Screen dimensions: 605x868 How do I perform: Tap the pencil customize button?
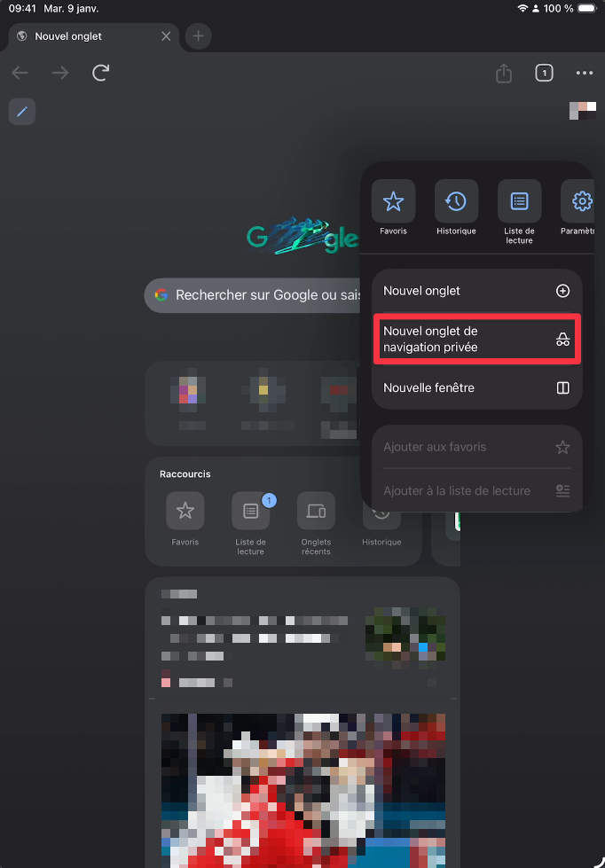22,112
